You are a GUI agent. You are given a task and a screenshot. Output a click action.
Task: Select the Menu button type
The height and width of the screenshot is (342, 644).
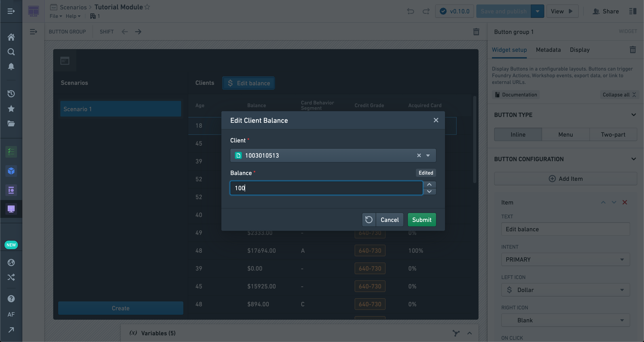[x=566, y=134]
